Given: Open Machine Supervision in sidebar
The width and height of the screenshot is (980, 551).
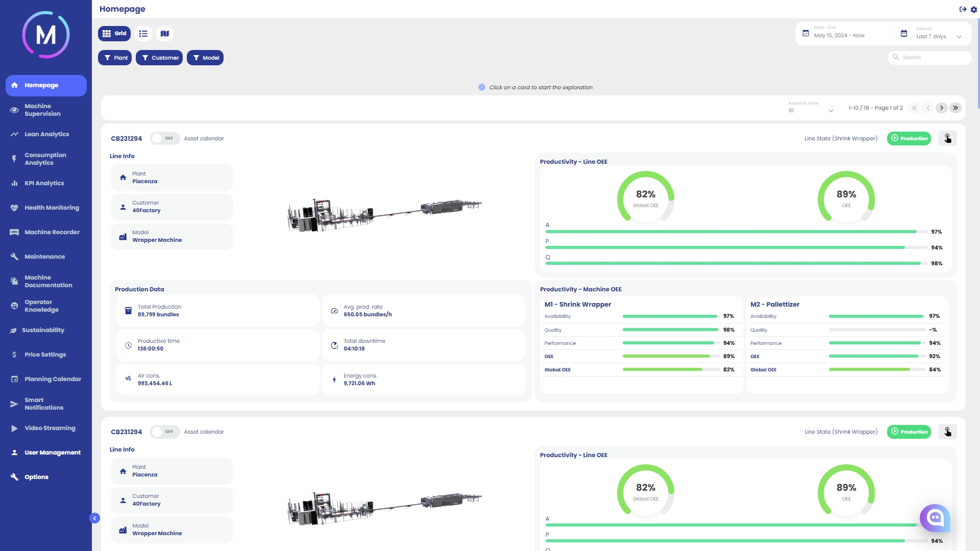Looking at the screenshot, I should (x=42, y=110).
